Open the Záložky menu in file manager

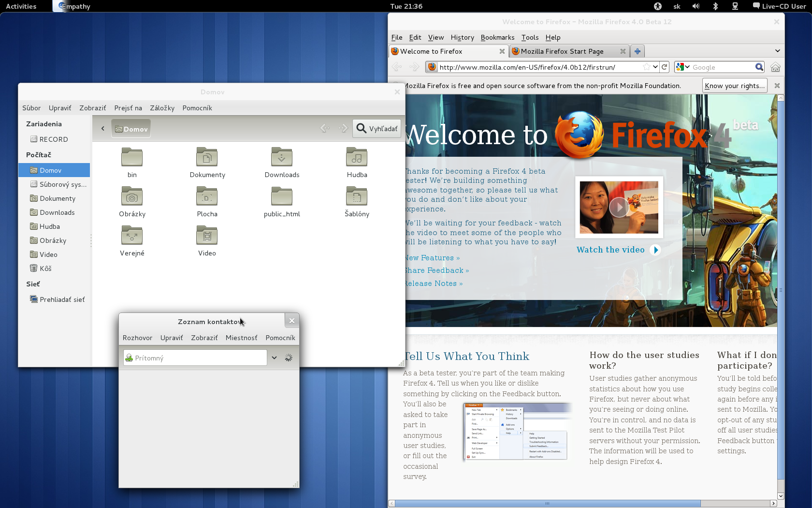162,108
